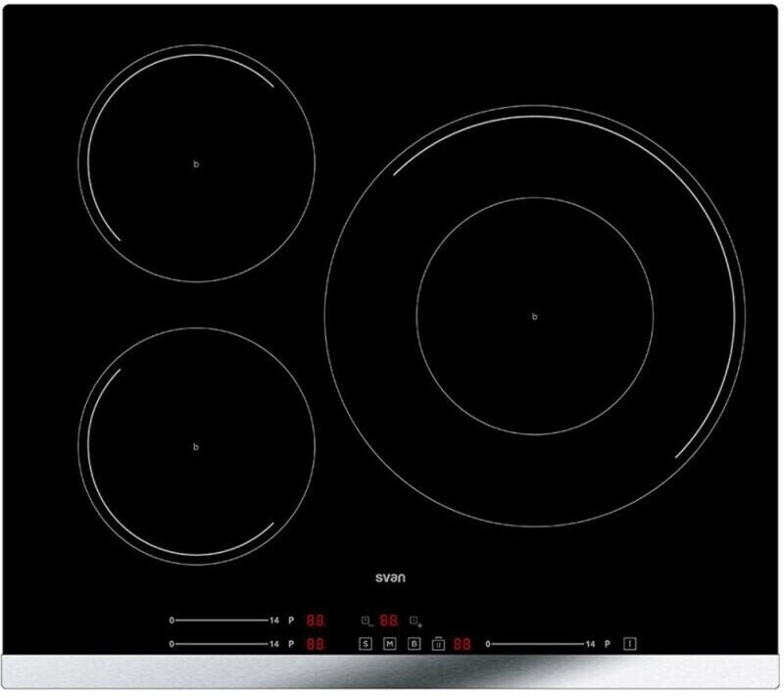Click the center of top-left burner
The width and height of the screenshot is (784, 698).
click(x=196, y=164)
